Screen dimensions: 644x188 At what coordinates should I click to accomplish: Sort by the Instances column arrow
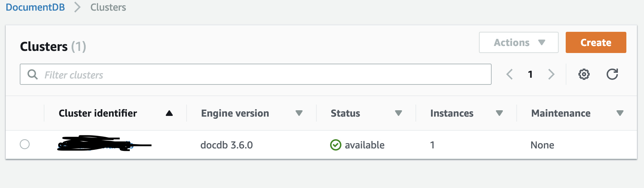click(x=499, y=113)
